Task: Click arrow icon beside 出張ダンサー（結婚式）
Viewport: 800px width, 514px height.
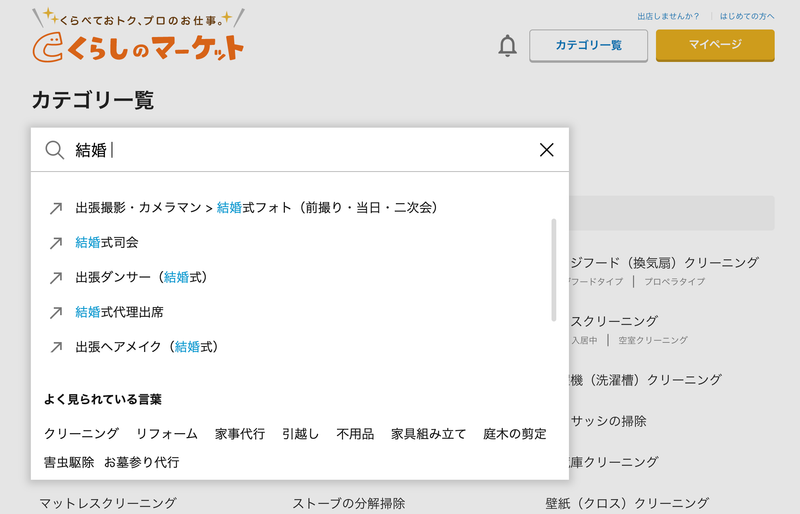Action: pyautogui.click(x=56, y=278)
